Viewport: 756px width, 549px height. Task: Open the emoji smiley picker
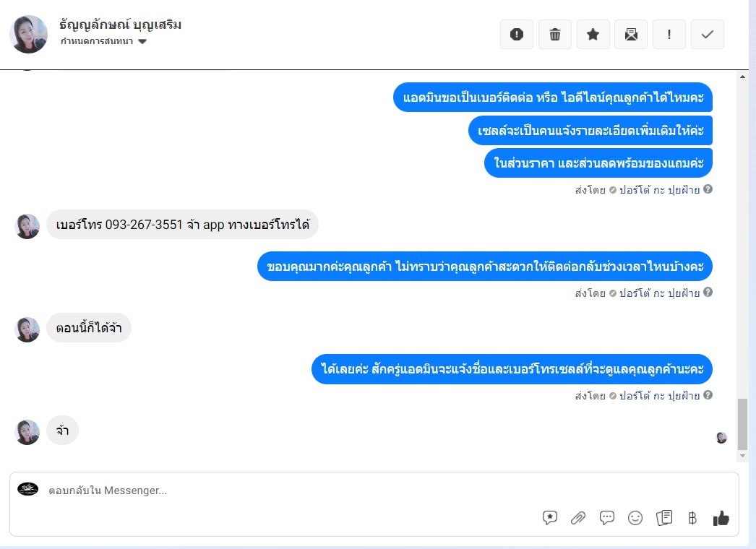tap(635, 518)
